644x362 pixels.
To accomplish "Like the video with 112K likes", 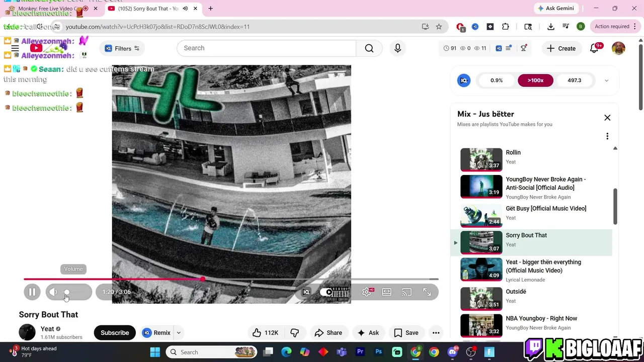I will [266, 333].
